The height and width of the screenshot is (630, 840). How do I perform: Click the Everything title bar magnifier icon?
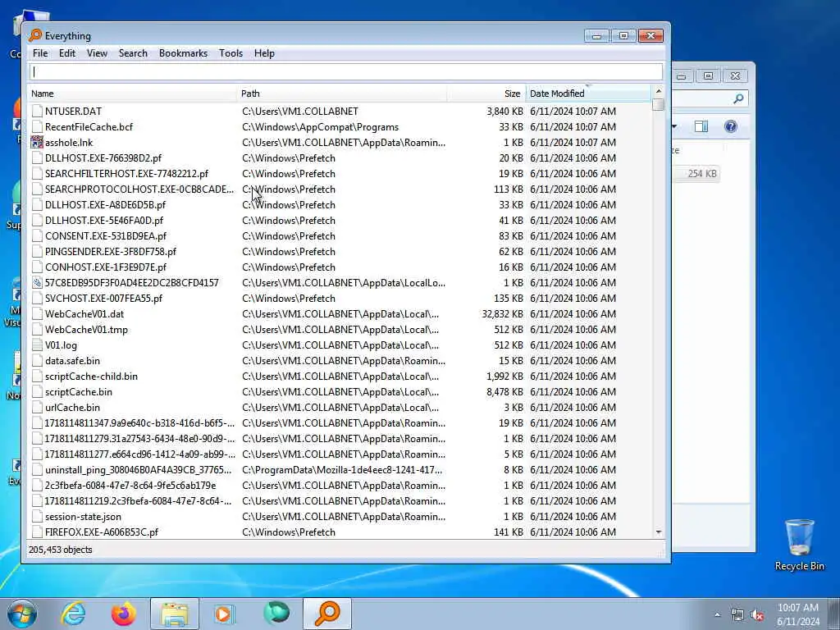click(x=35, y=35)
